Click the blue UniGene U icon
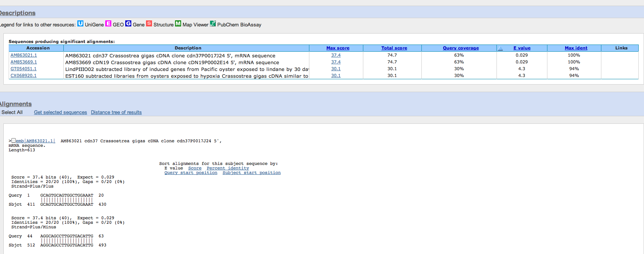 coord(80,24)
